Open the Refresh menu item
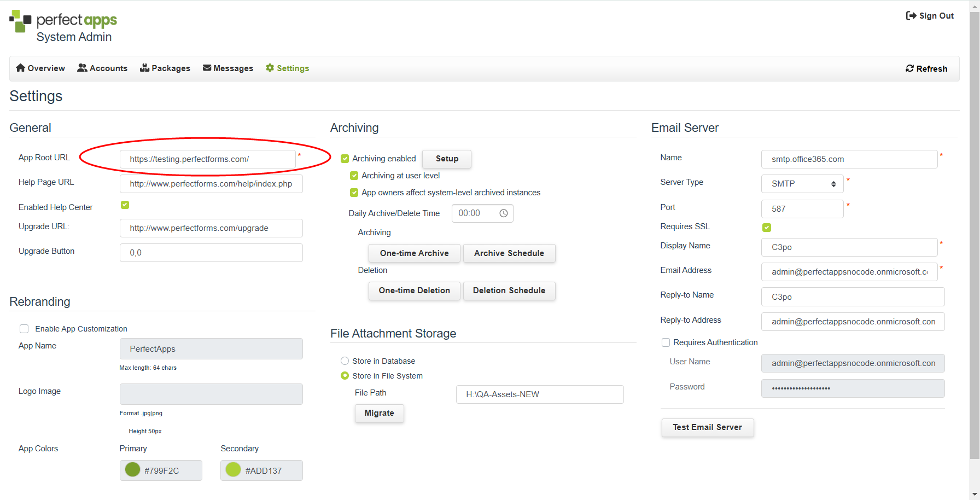The height and width of the screenshot is (500, 980). 926,68
